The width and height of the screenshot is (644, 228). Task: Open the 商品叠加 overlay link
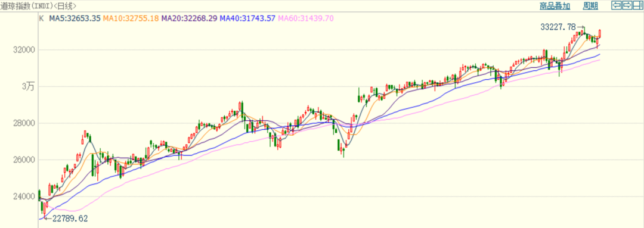tap(555, 6)
